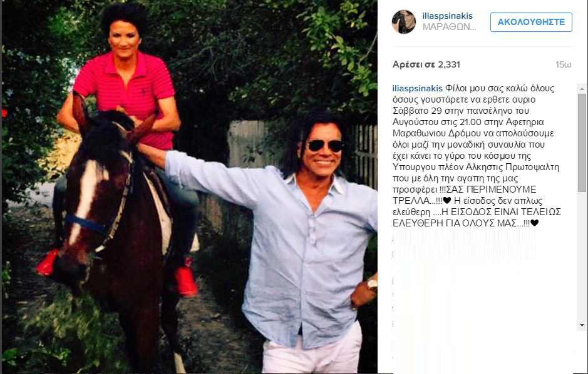The width and height of the screenshot is (588, 374).
Task: Click the scrollbar up arrow in comments
Action: coord(582,89)
